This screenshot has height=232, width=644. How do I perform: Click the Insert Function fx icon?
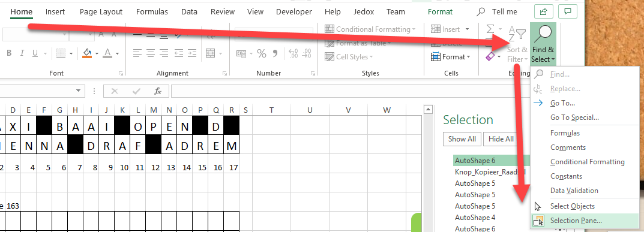click(x=158, y=91)
